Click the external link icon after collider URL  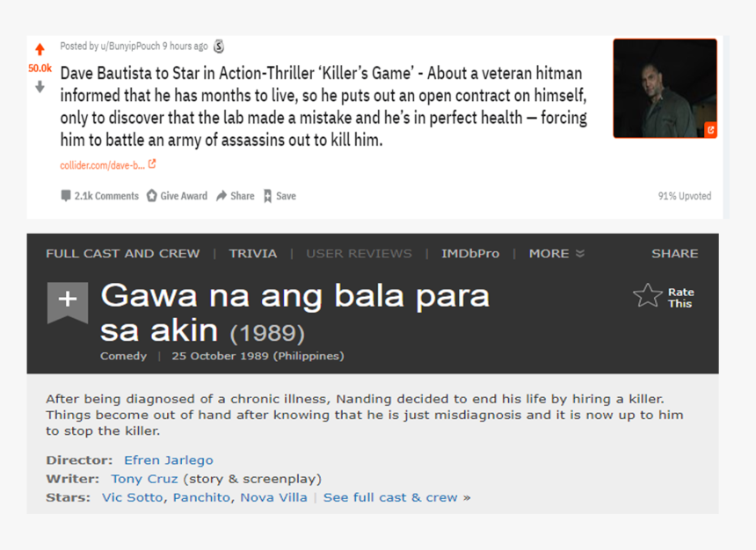tap(152, 164)
